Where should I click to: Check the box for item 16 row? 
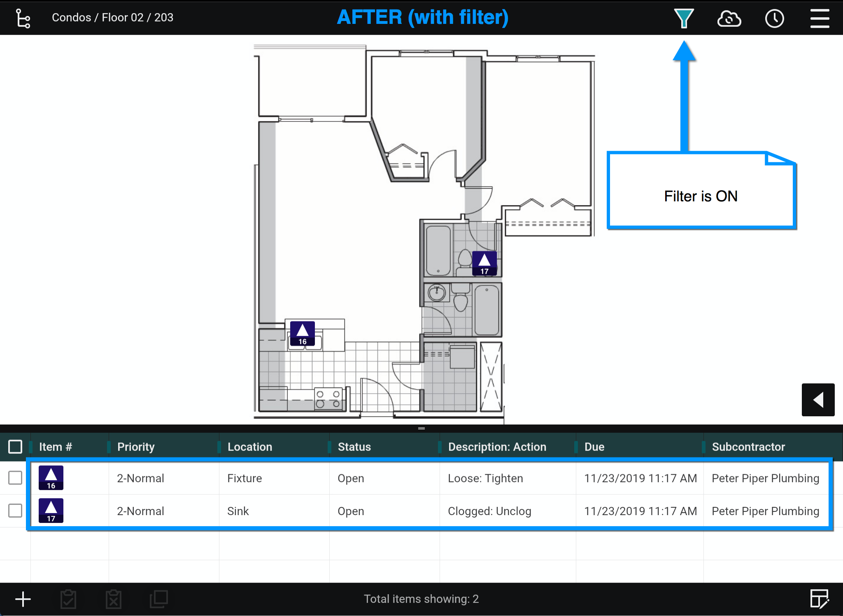pos(15,478)
